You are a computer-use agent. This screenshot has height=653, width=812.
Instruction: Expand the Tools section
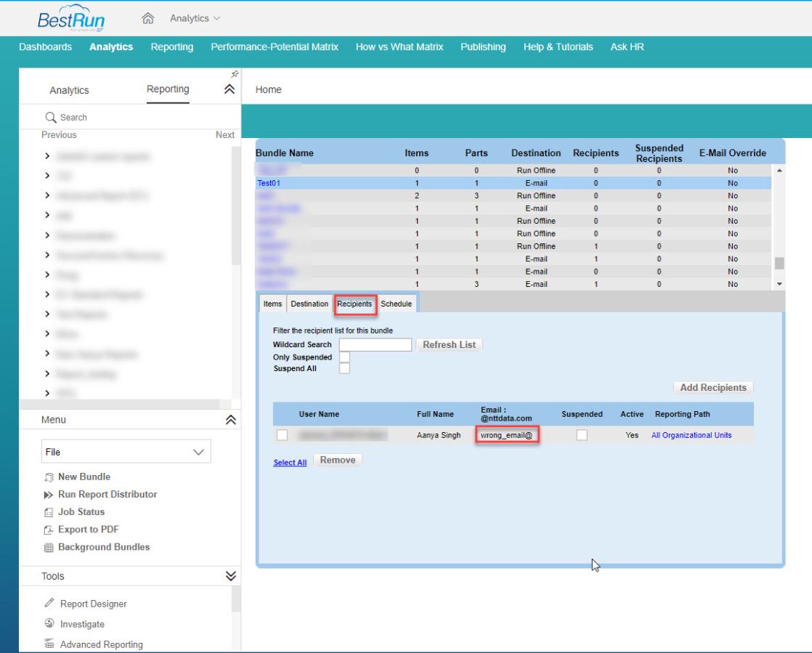click(231, 576)
